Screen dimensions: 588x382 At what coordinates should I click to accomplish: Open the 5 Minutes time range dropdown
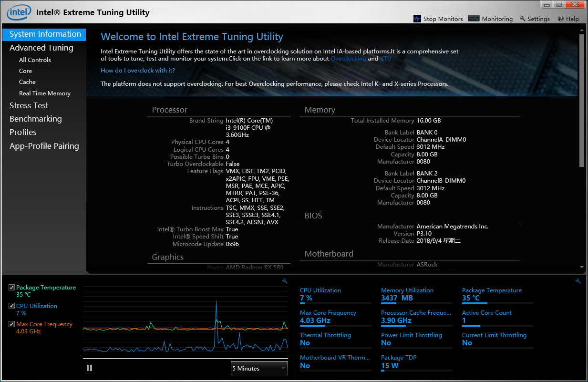tap(259, 368)
